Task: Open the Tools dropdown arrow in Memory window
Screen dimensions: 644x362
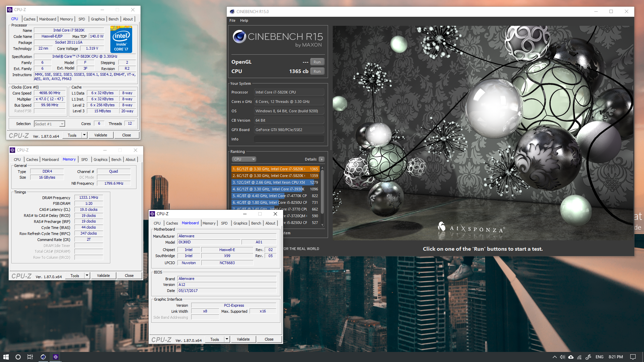Action: click(87, 276)
